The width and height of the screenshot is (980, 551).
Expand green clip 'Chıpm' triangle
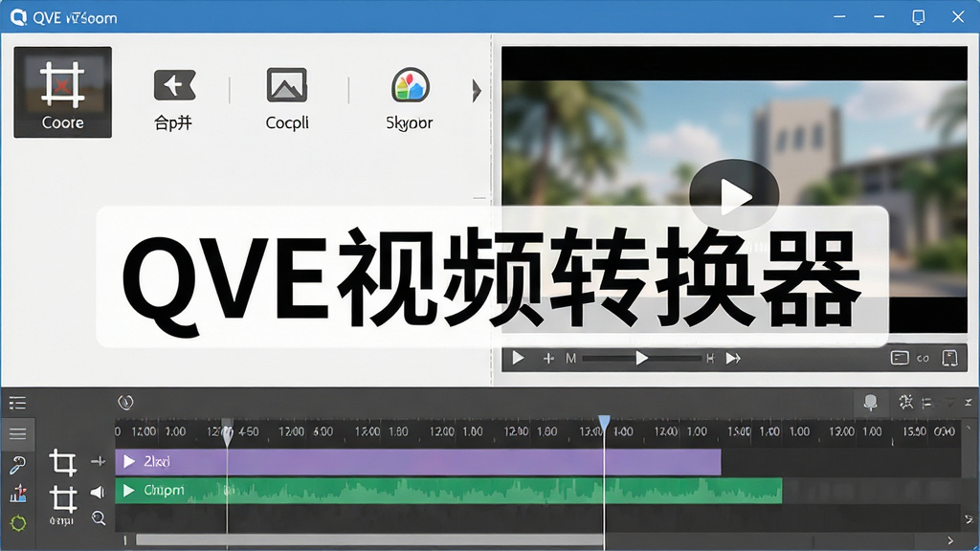[129, 491]
